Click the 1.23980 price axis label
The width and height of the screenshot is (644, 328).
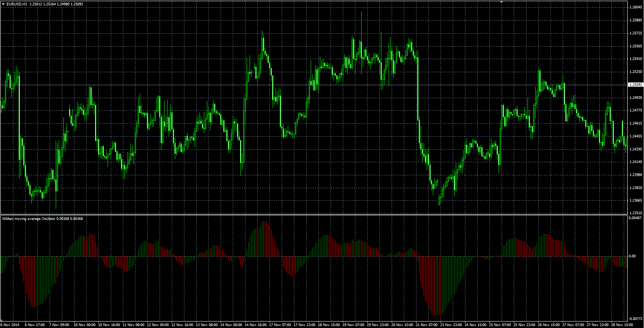click(636, 175)
